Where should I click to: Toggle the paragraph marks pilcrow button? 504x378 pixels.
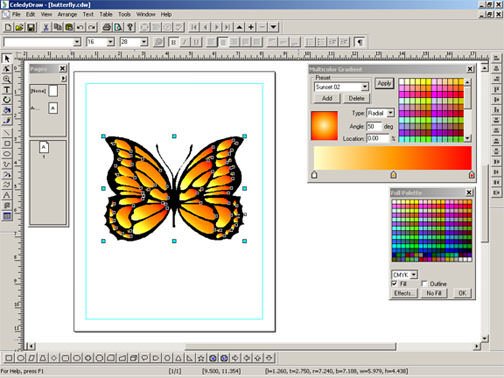click(360, 42)
